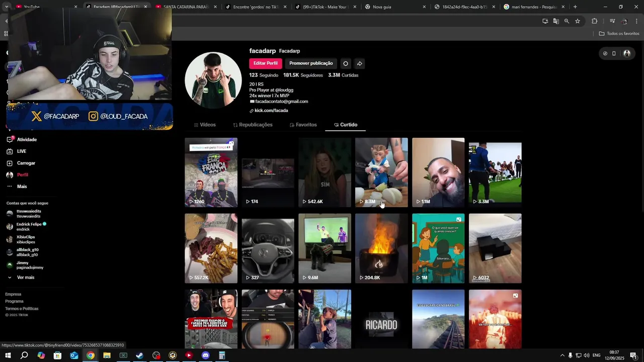Open the black box video with 6032 views
Viewport: 644px width, 362px height.
coord(495,248)
